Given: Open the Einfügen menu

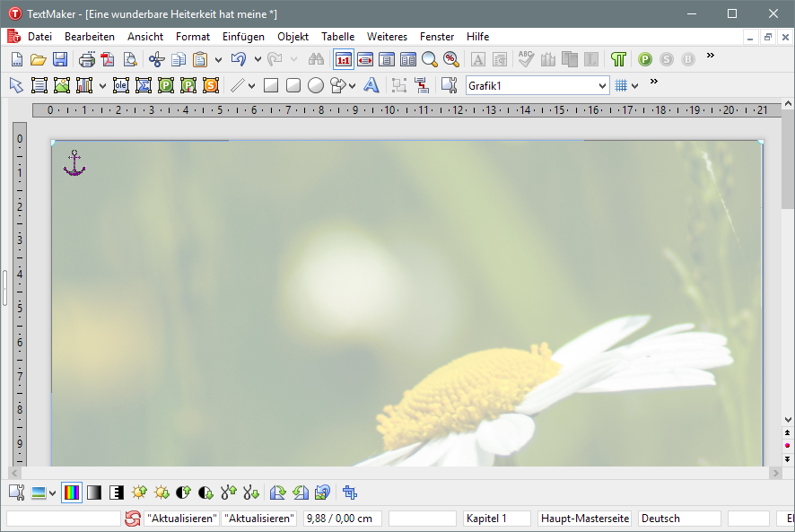Looking at the screenshot, I should tap(243, 37).
